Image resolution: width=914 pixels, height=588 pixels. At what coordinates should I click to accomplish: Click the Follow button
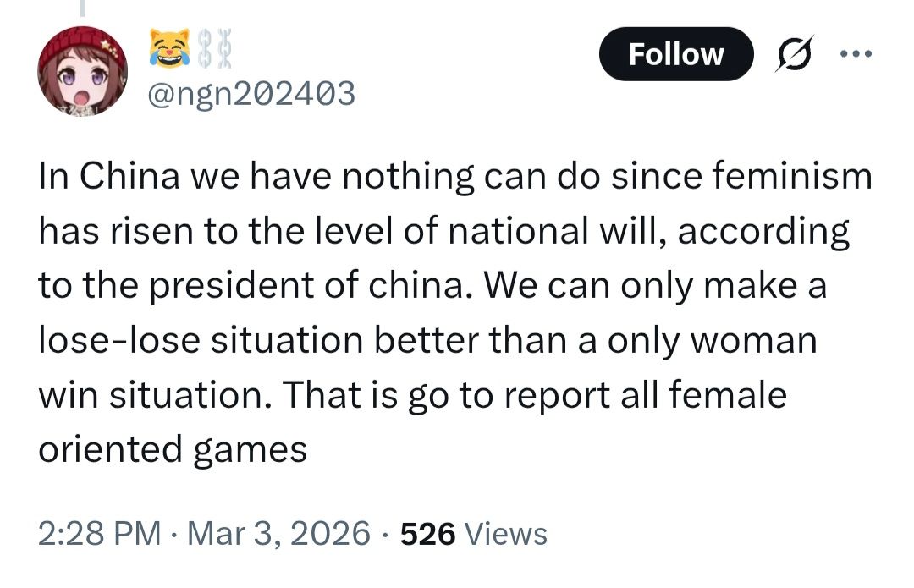(675, 54)
